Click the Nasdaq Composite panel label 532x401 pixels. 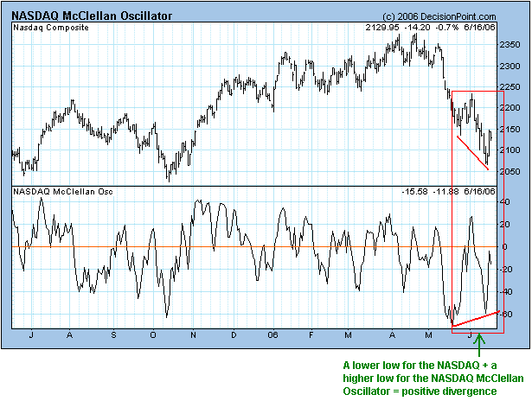pos(54,29)
